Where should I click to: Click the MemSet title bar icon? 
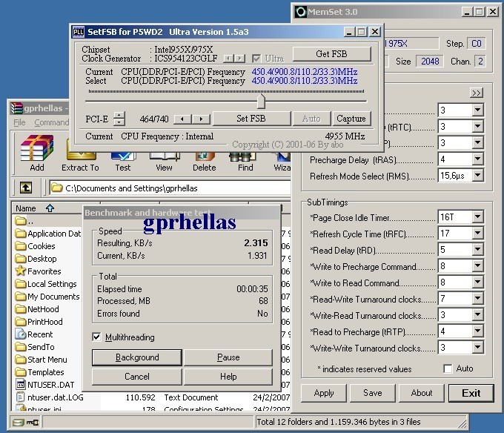point(301,12)
